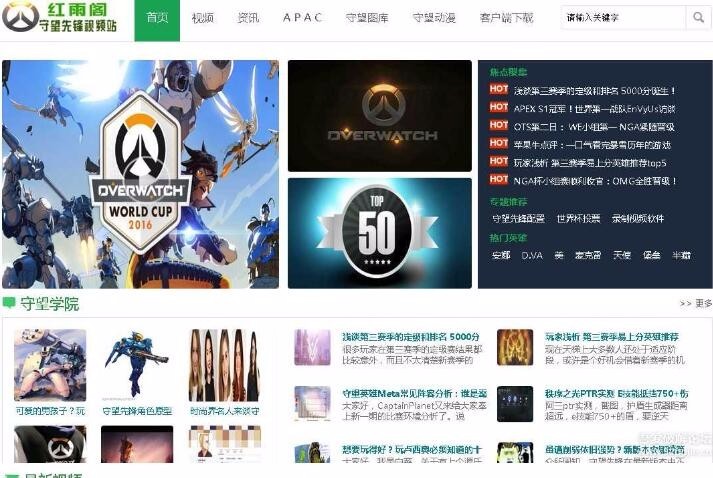Open the 守望动漫 nav tab

coord(434,18)
